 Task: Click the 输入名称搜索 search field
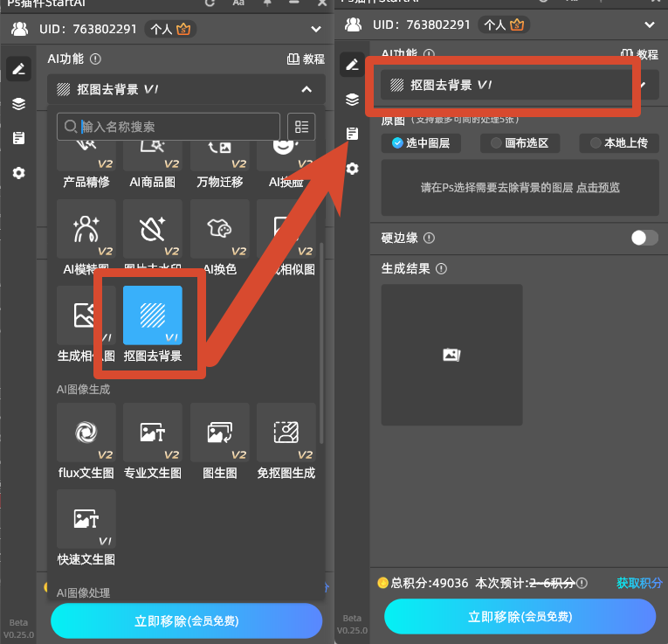pyautogui.click(x=169, y=127)
